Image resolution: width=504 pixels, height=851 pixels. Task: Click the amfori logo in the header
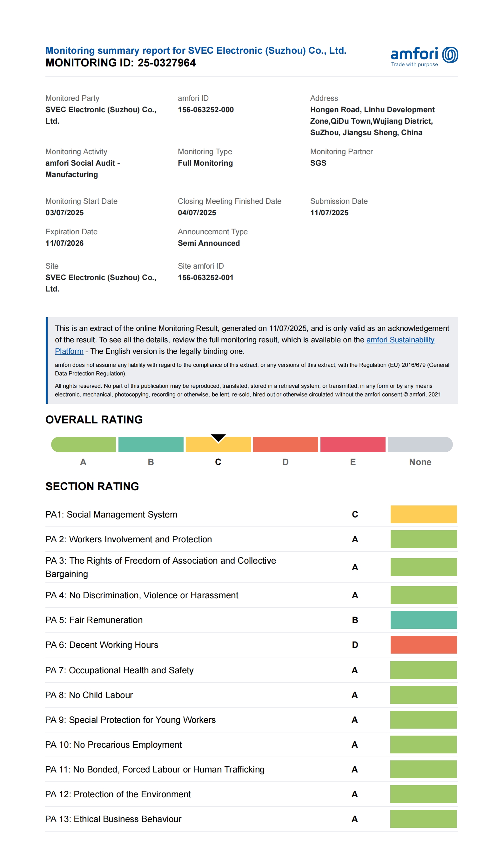click(424, 56)
